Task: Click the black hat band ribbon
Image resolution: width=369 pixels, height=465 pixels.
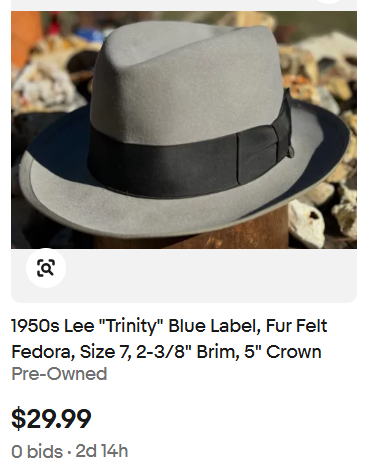Action: pyautogui.click(x=163, y=162)
